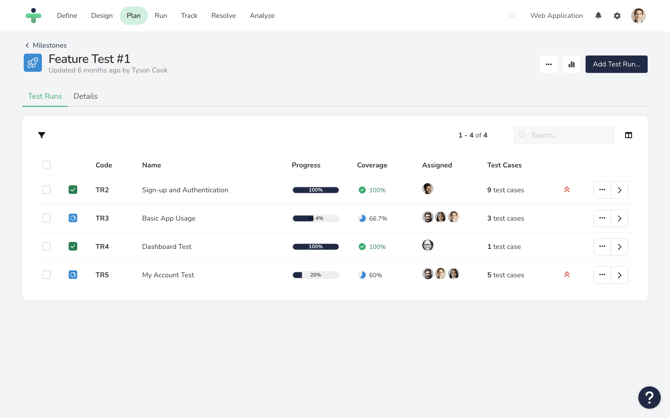Open settings gear icon
The width and height of the screenshot is (670, 418).
[617, 16]
